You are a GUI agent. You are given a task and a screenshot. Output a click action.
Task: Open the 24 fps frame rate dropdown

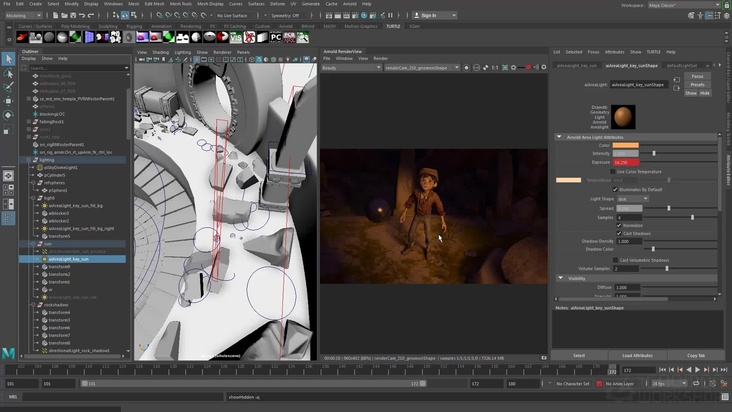click(x=669, y=384)
